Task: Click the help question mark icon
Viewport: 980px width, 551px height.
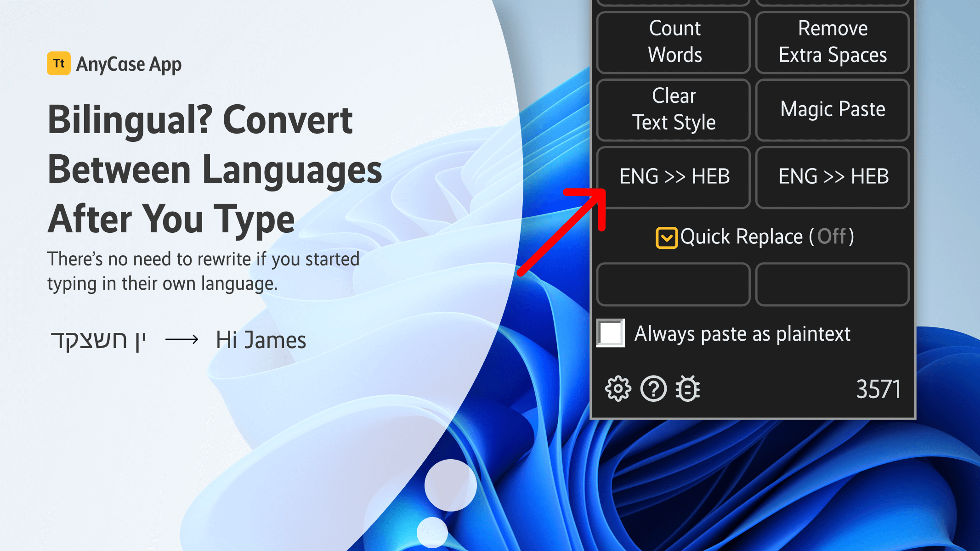Action: pyautogui.click(x=653, y=389)
